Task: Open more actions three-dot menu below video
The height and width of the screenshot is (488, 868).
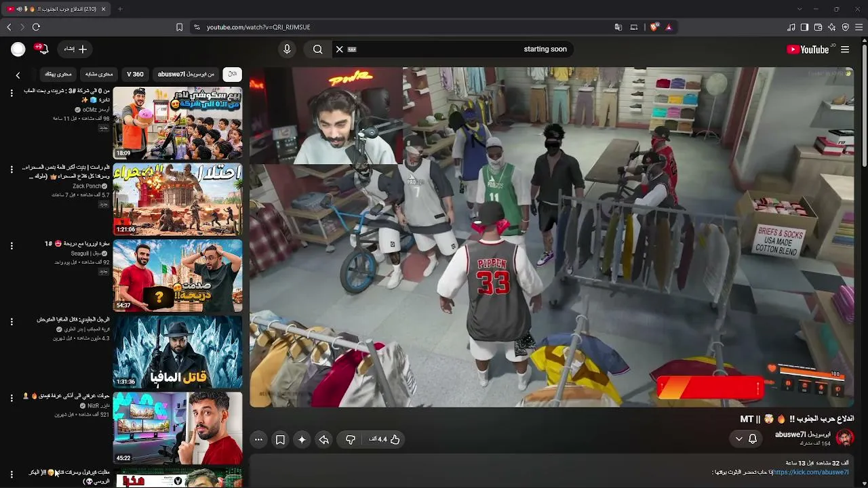Action: click(258, 439)
